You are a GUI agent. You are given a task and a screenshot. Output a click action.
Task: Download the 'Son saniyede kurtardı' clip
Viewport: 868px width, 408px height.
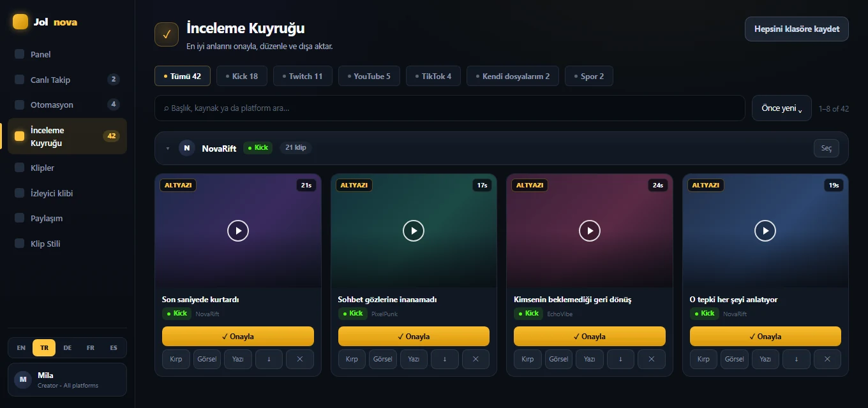(x=269, y=359)
